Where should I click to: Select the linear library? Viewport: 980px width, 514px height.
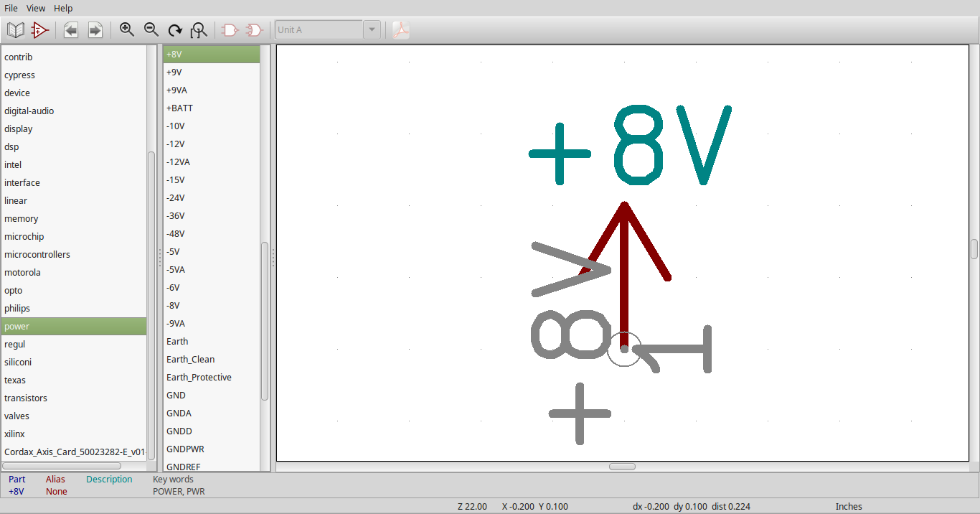(74, 200)
